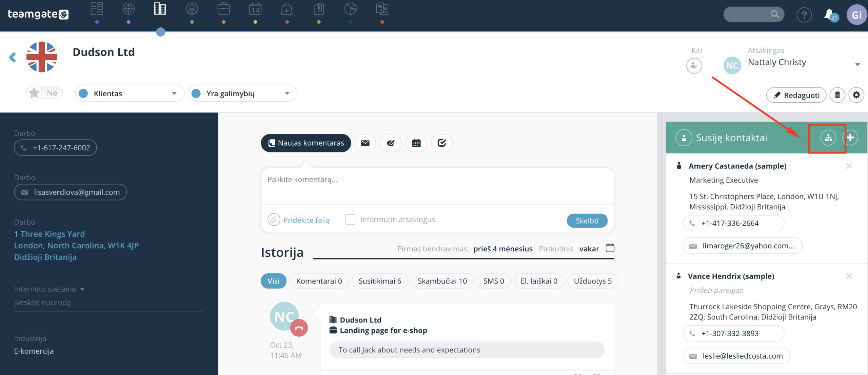Toggle the star favorite Ne switch
This screenshot has height=375, width=868.
click(45, 93)
